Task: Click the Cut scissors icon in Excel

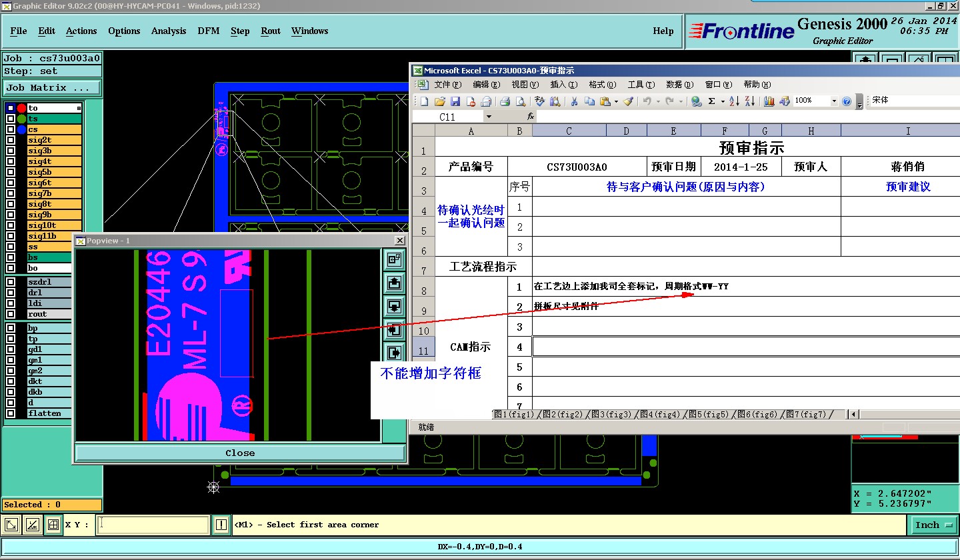Action: click(573, 101)
